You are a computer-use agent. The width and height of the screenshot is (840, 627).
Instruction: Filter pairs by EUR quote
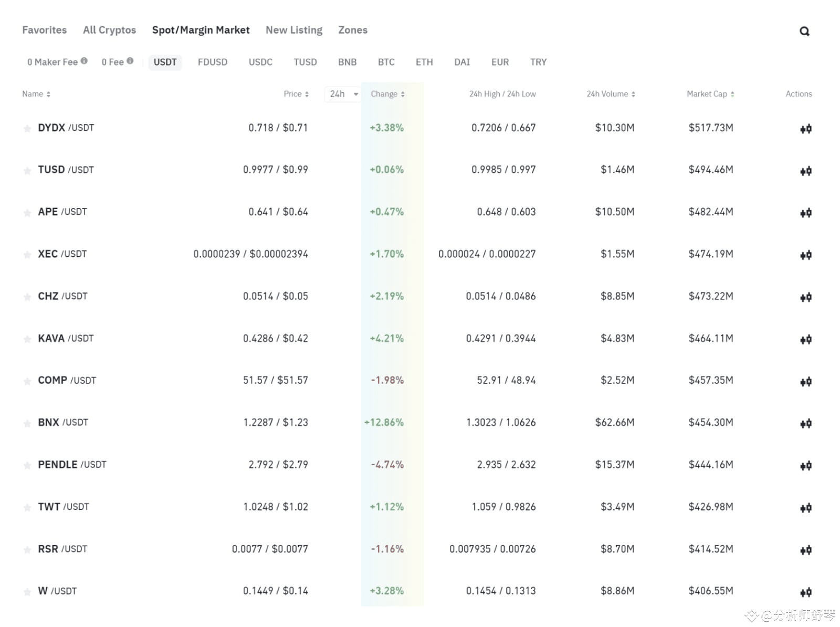tap(500, 62)
